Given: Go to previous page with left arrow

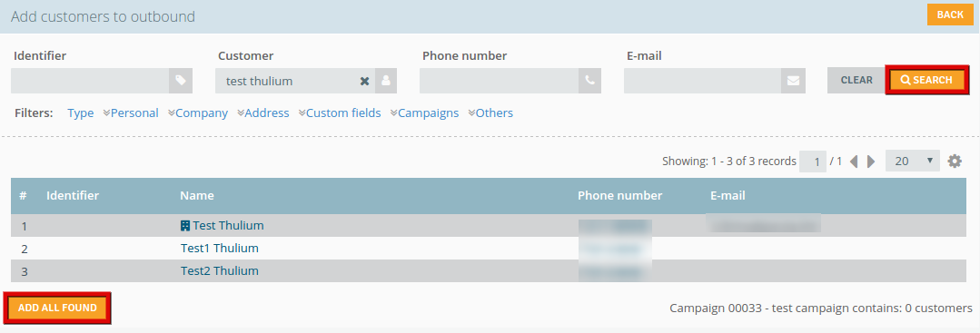Looking at the screenshot, I should (x=854, y=162).
